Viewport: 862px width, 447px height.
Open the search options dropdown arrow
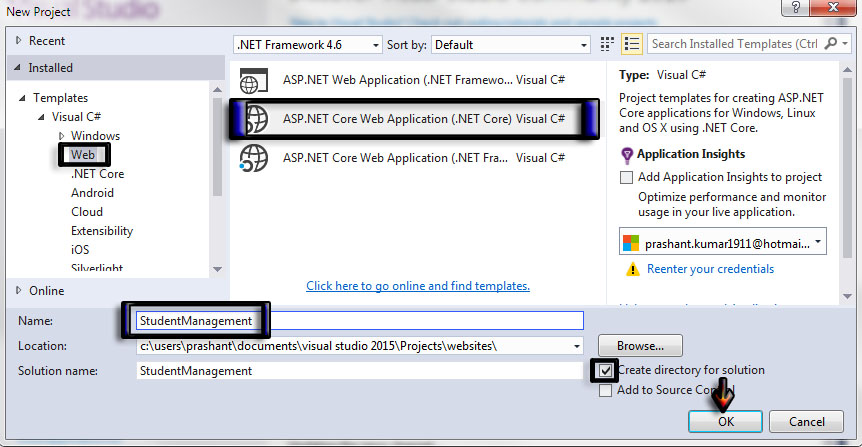pyautogui.click(x=845, y=44)
